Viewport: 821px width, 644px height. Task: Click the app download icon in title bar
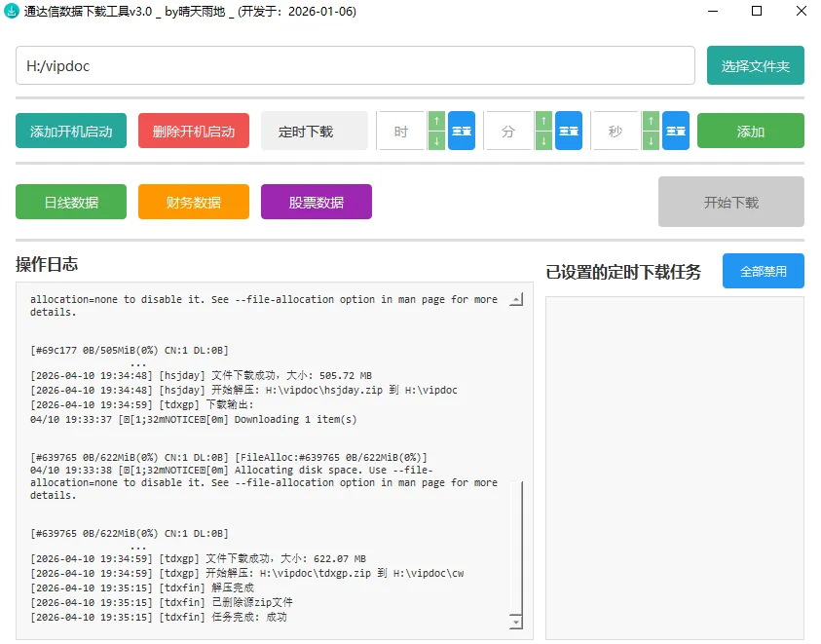pyautogui.click(x=11, y=11)
